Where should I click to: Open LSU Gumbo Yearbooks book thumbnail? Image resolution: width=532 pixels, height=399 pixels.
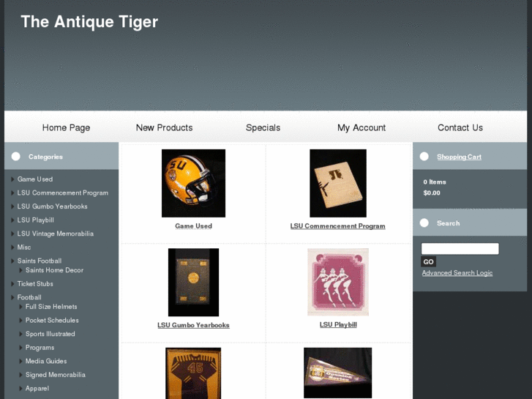(x=193, y=283)
